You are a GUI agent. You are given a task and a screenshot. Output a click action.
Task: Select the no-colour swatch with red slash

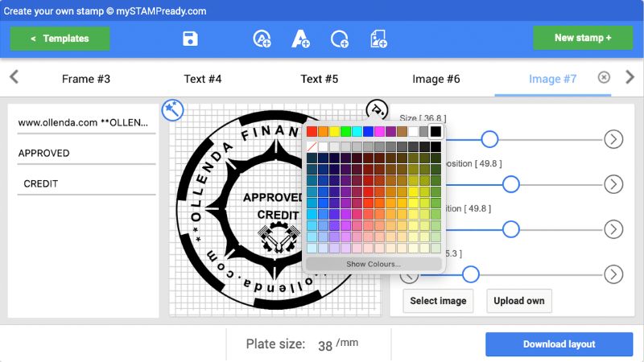(x=312, y=146)
